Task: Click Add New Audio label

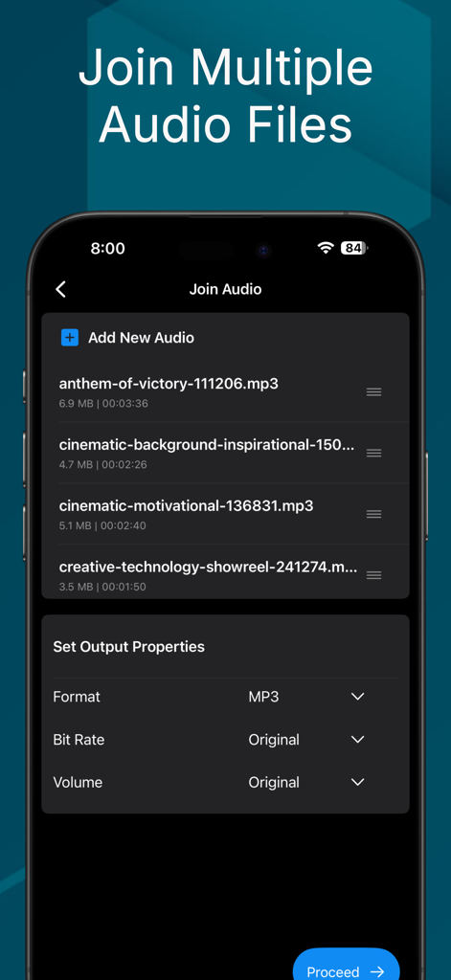Action: (x=141, y=338)
